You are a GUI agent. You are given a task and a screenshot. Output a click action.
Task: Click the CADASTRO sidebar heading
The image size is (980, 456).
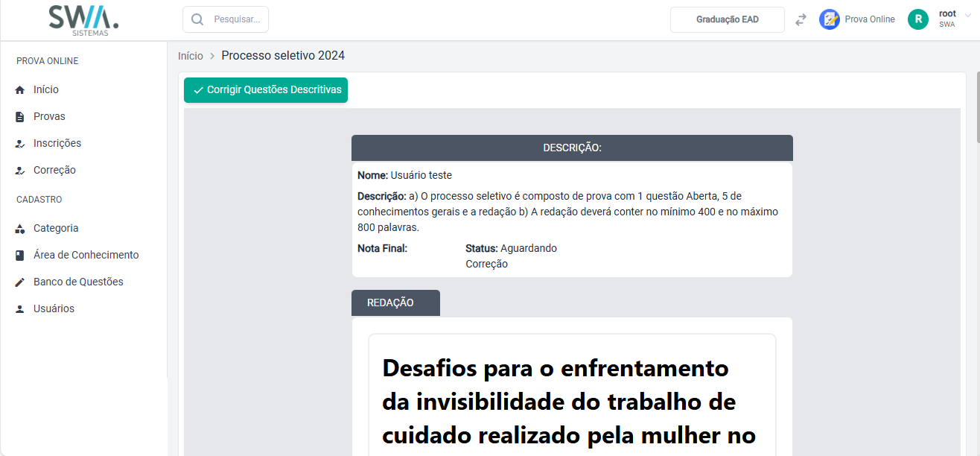click(x=39, y=200)
